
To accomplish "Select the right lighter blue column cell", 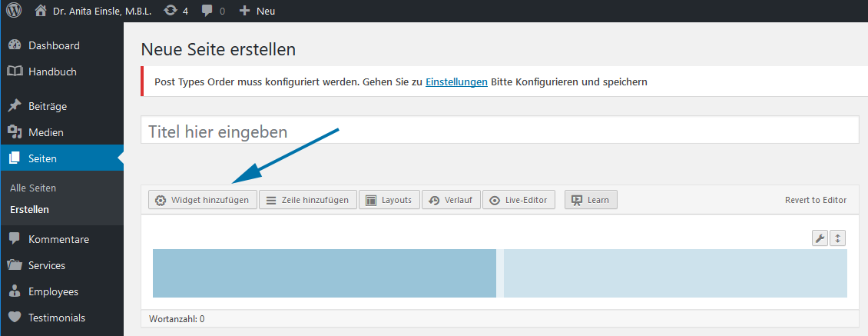I will coord(675,273).
